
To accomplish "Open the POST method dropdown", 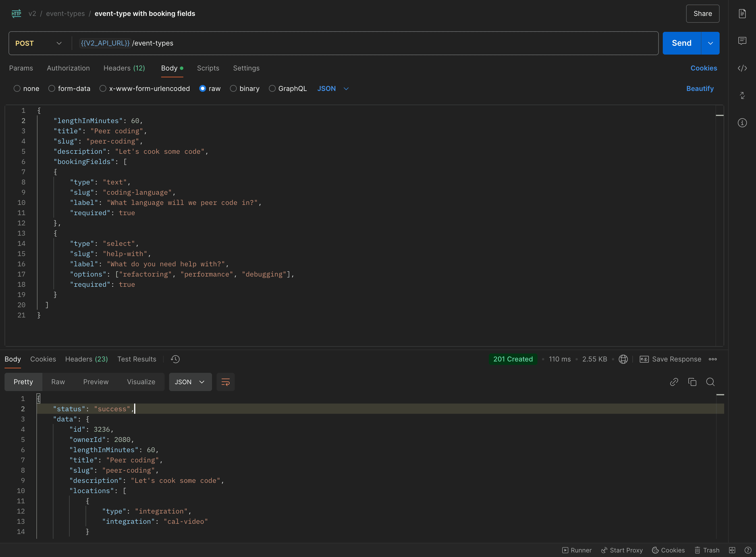I will click(38, 43).
